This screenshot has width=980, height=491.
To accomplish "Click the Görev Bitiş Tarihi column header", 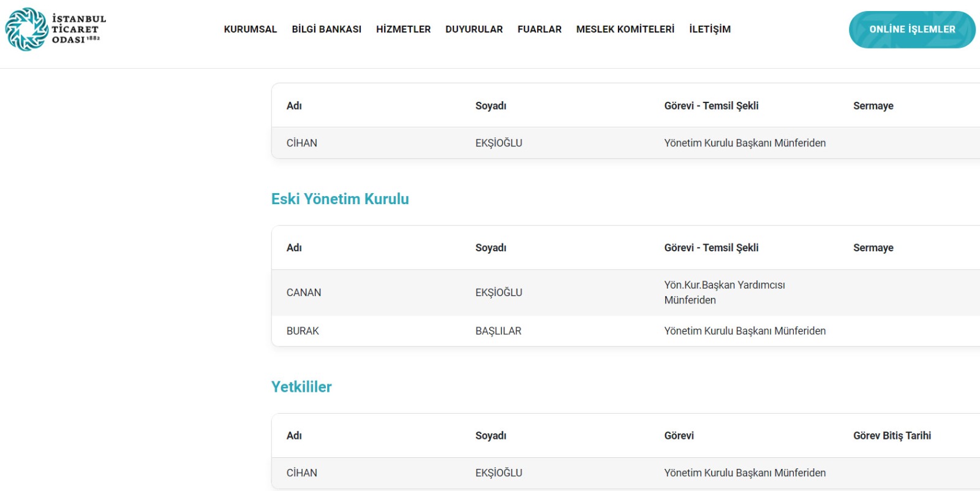I will tap(892, 436).
